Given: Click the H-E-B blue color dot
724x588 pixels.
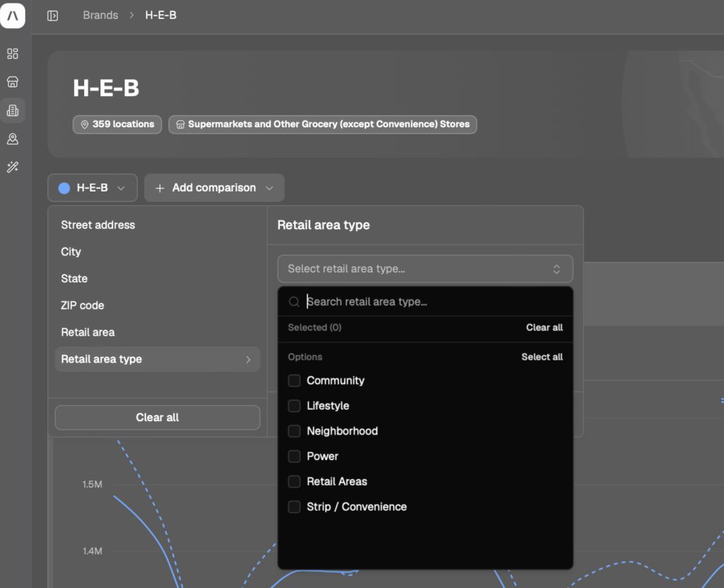Looking at the screenshot, I should click(64, 188).
